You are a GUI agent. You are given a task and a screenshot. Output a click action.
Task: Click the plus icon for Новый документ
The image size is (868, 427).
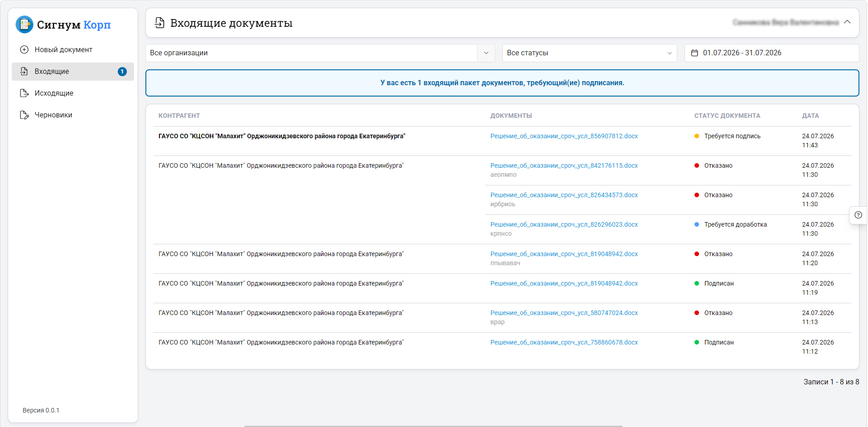click(x=24, y=49)
